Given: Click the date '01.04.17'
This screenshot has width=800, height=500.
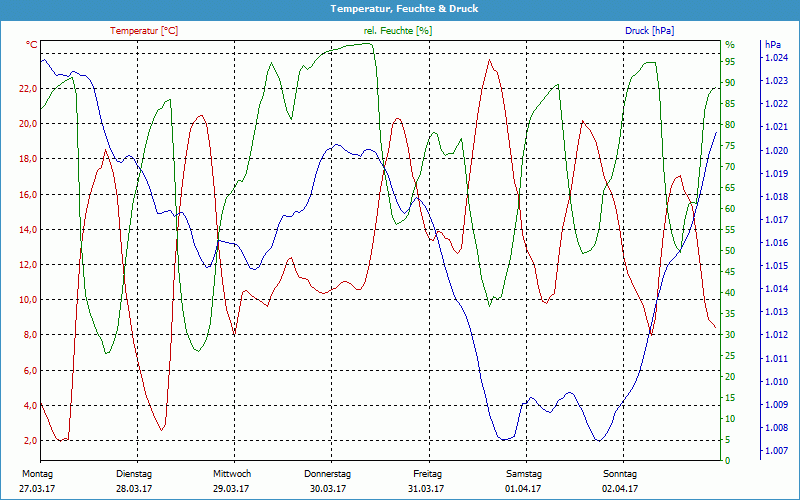Looking at the screenshot, I should [x=523, y=489].
